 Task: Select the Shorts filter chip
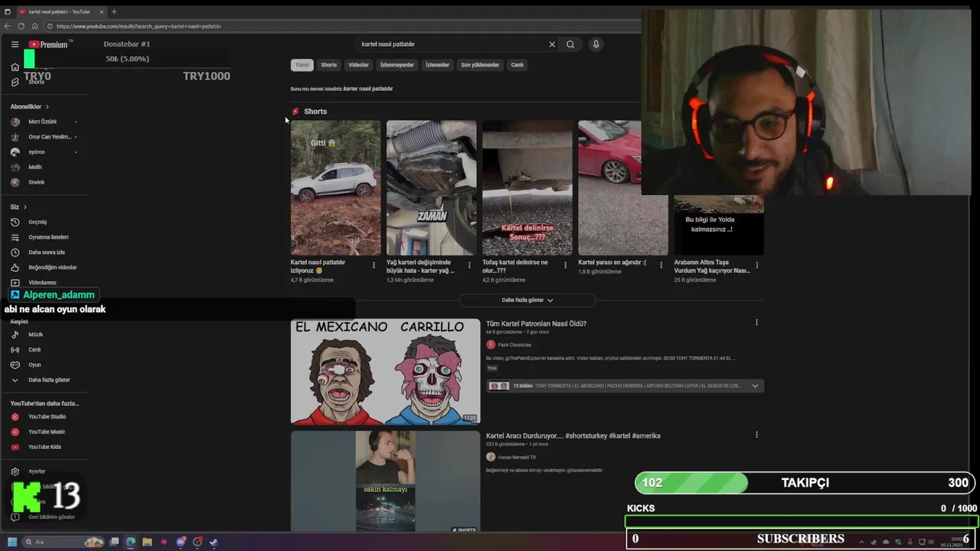[x=328, y=65]
